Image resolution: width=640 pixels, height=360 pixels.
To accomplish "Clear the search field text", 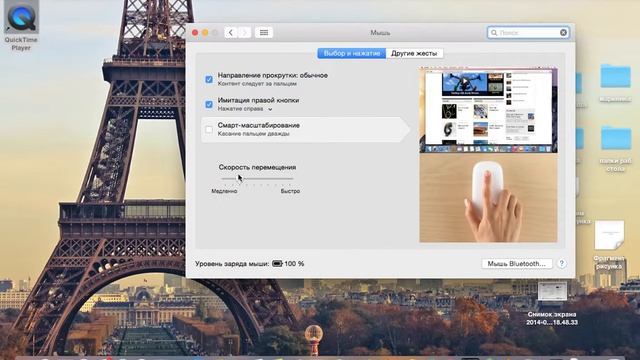I will click(563, 33).
